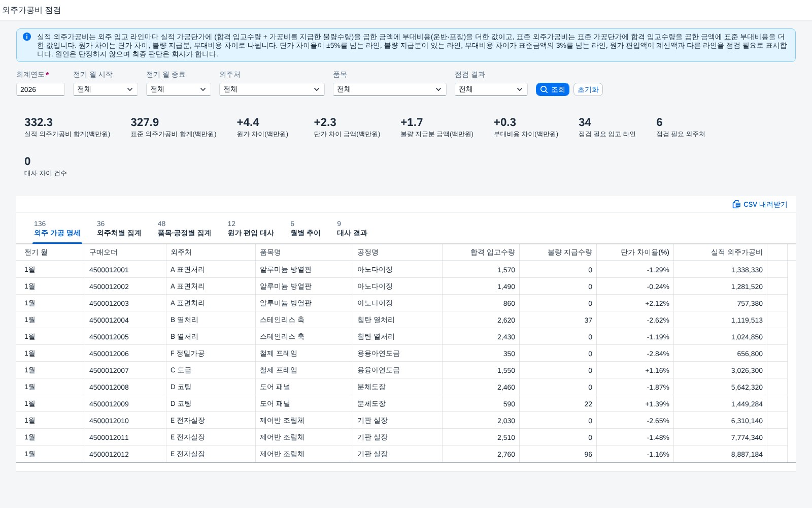Click the +2.12% price difference cell

point(635,303)
